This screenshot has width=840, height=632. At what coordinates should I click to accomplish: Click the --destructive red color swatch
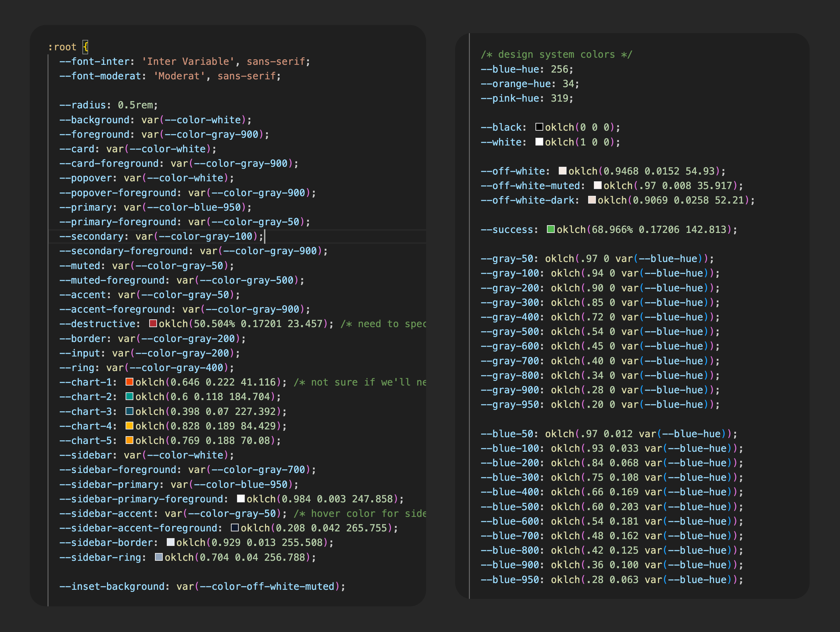[x=153, y=323]
